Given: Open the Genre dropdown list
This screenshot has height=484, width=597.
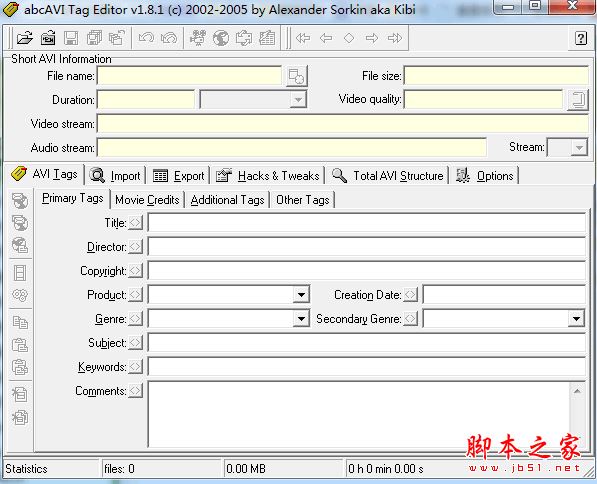Looking at the screenshot, I should pos(301,319).
